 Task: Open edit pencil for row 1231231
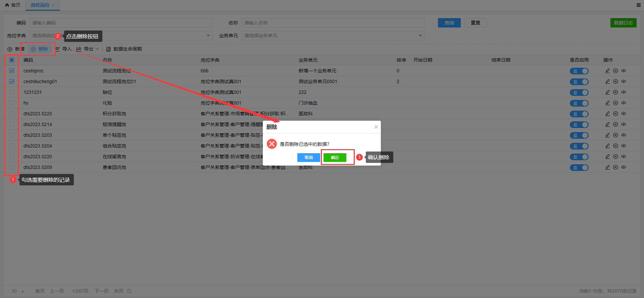tap(607, 92)
